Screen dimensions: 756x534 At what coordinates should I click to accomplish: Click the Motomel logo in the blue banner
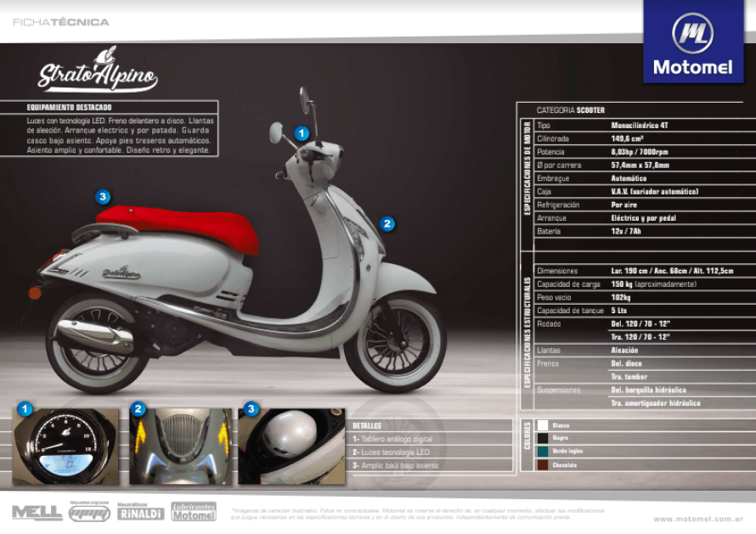pyautogui.click(x=693, y=42)
